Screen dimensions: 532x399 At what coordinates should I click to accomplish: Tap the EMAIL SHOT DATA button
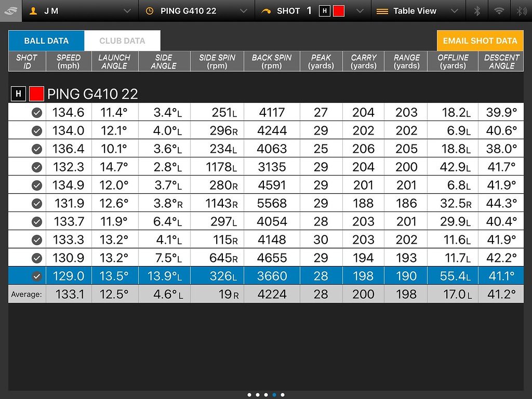tap(480, 41)
